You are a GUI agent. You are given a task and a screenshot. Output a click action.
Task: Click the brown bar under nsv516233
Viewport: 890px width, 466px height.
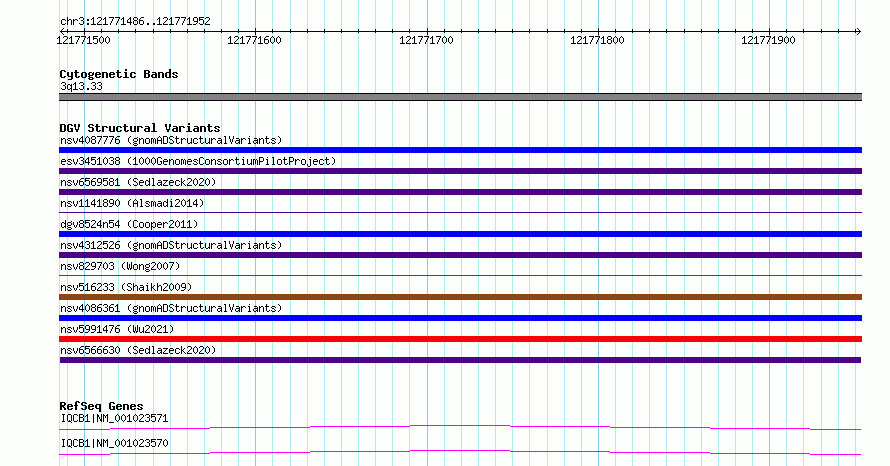click(460, 297)
